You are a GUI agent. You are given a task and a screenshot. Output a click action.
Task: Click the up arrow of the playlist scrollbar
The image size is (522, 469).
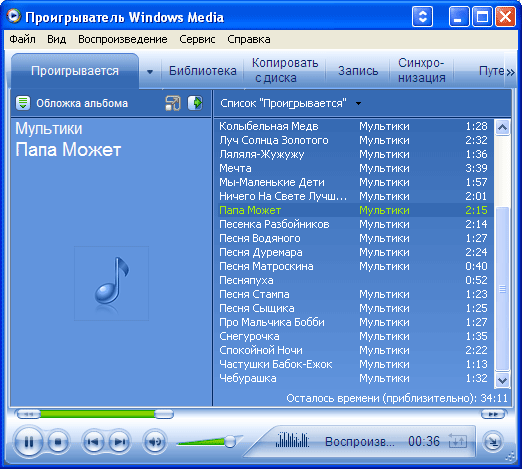tap(502, 127)
